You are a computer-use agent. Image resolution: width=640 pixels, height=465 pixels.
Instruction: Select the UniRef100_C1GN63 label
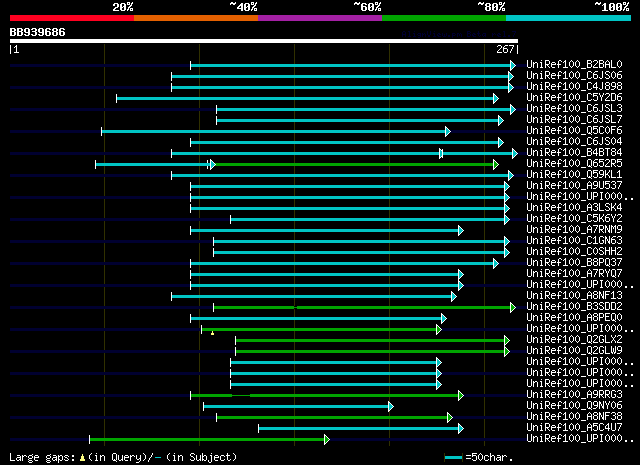click(574, 241)
